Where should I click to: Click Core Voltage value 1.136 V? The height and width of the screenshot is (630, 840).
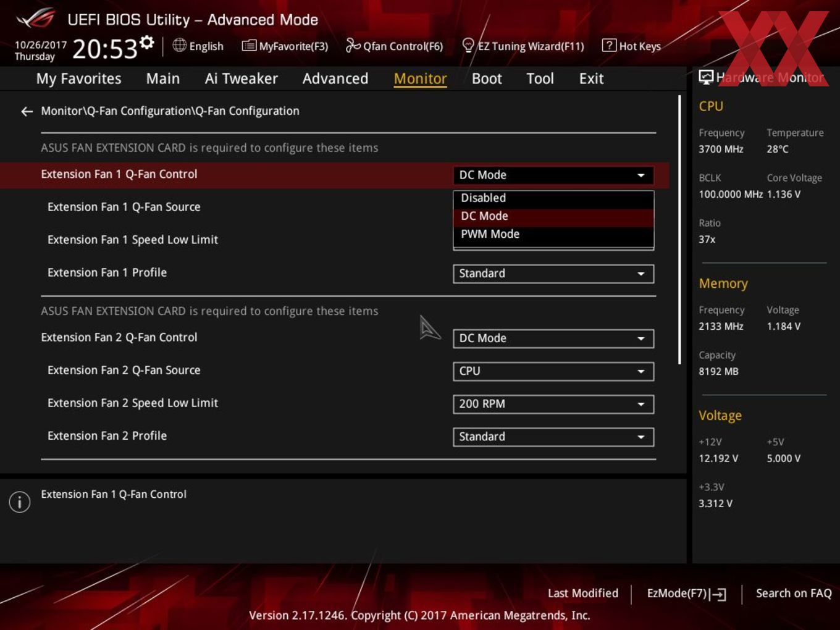(x=783, y=194)
